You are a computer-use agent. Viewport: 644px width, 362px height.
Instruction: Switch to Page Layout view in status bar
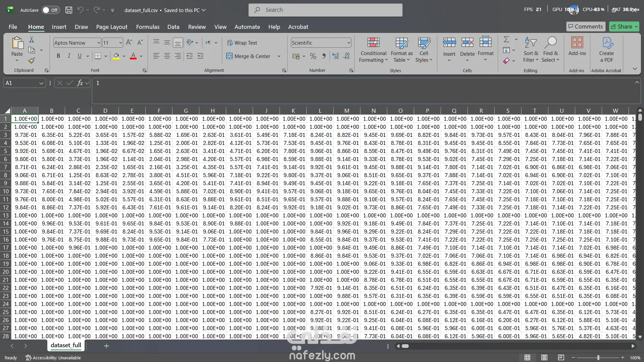coord(544,358)
